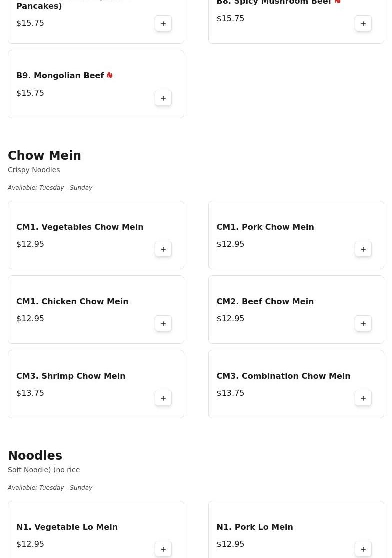Add B9. Mongolian Beef with plus icon

point(163,98)
